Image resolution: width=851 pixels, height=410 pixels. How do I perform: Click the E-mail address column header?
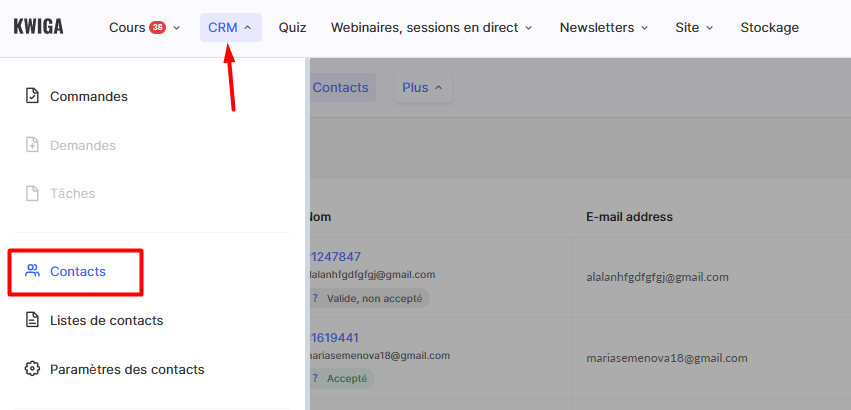click(629, 216)
